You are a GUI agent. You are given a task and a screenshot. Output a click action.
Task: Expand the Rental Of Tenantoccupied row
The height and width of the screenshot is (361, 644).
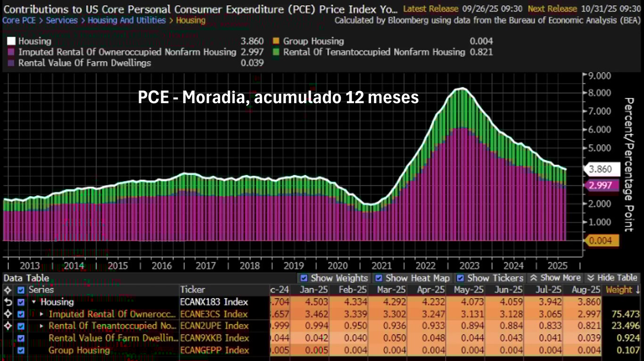pyautogui.click(x=41, y=326)
